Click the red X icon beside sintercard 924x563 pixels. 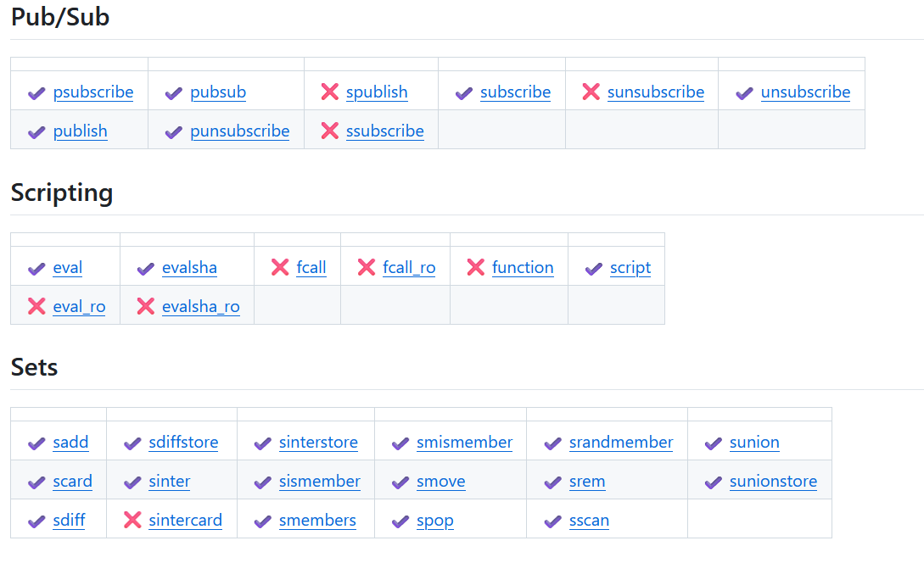(x=132, y=520)
